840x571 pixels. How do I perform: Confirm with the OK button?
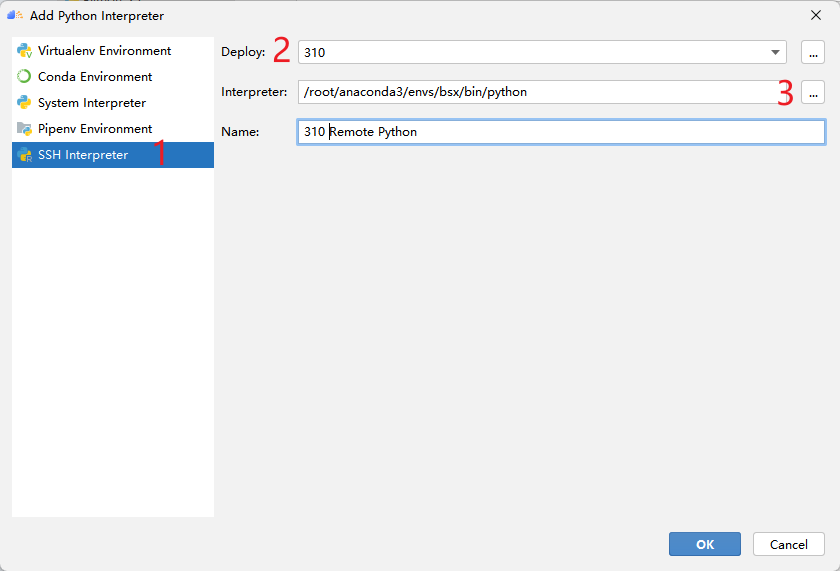click(704, 544)
